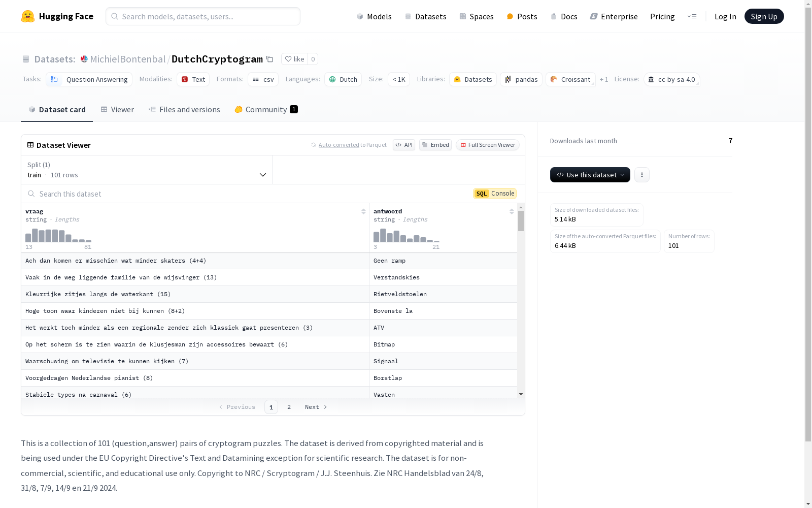
Task: Go to Next page of rows
Action: click(x=316, y=407)
